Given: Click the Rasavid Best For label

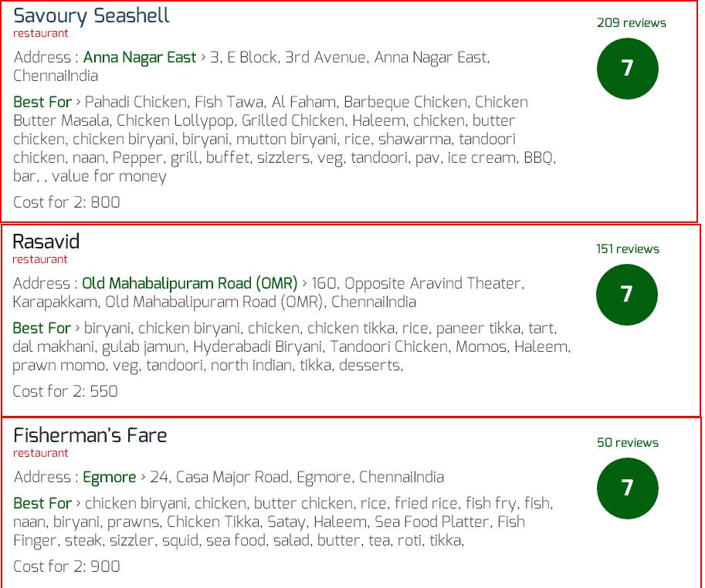Looking at the screenshot, I should click(x=42, y=328).
